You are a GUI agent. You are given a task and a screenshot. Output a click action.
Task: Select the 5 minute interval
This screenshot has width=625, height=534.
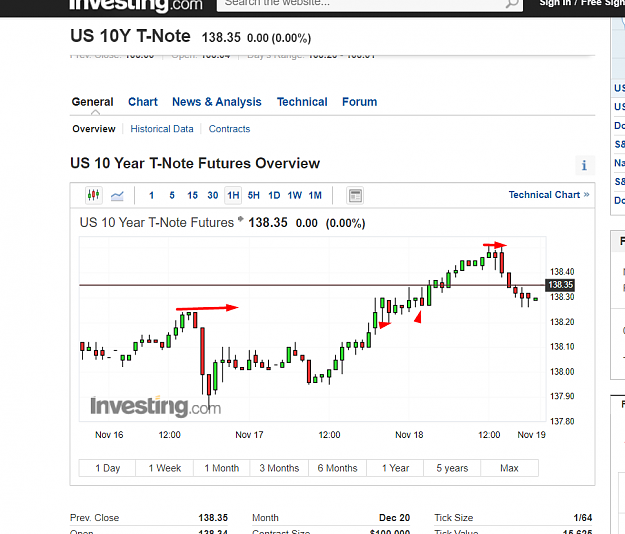(172, 195)
